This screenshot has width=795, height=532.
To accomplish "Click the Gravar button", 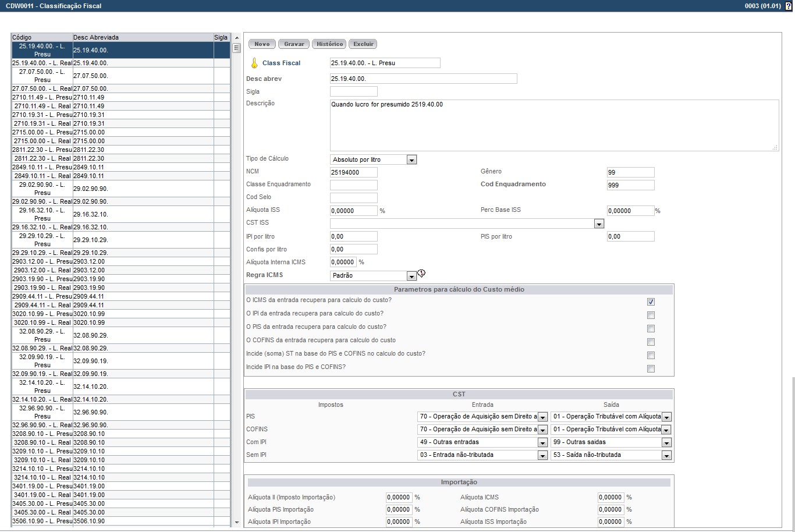I will 294,44.
